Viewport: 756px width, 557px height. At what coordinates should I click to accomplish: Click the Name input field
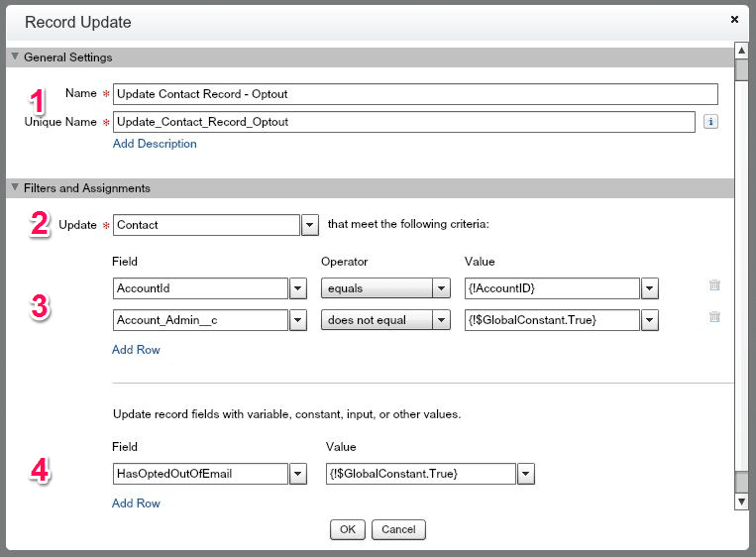414,94
